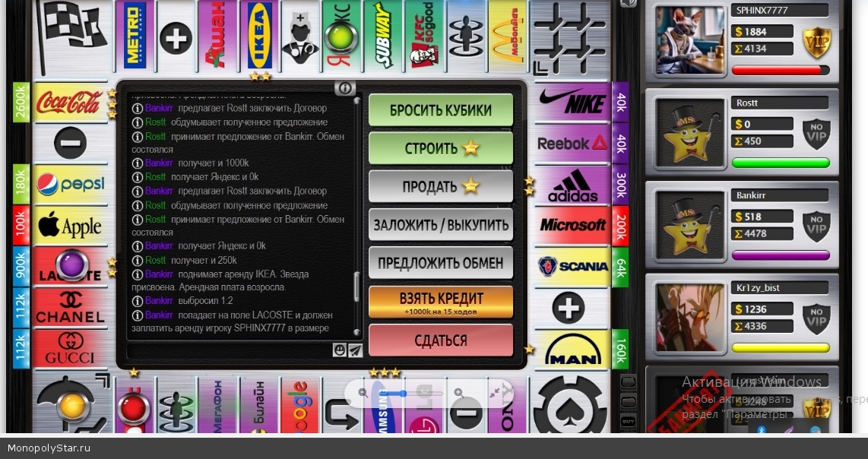The width and height of the screenshot is (868, 459).
Task: Select the Megafon board tile
Action: pos(217,405)
